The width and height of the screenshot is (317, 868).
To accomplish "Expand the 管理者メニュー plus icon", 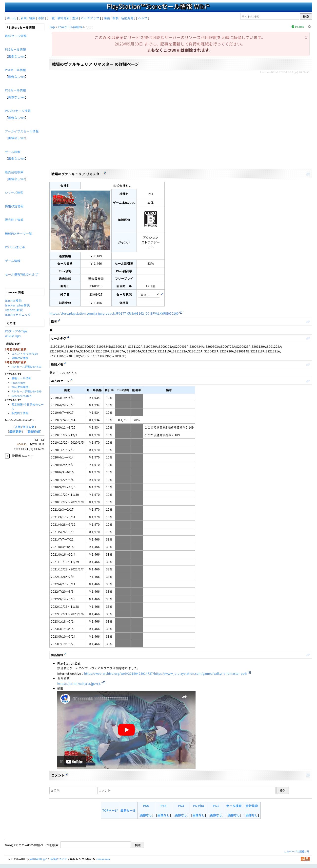I will pyautogui.click(x=7, y=456).
